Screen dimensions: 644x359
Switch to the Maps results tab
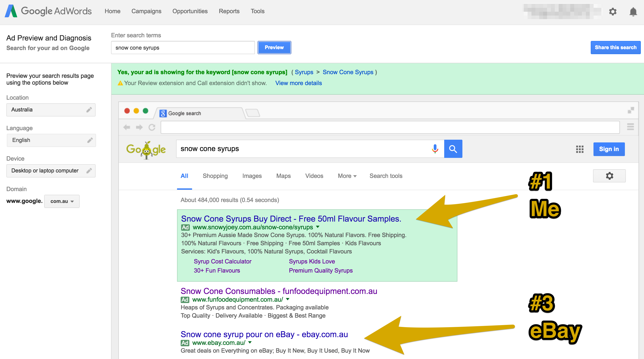click(283, 176)
